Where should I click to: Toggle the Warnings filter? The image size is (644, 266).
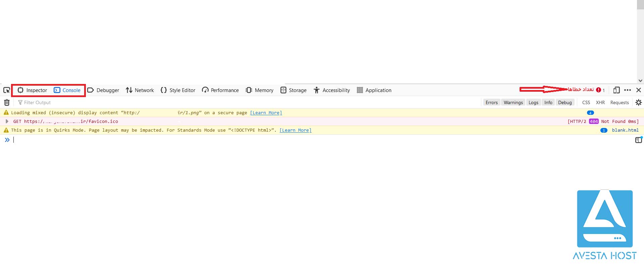click(513, 102)
